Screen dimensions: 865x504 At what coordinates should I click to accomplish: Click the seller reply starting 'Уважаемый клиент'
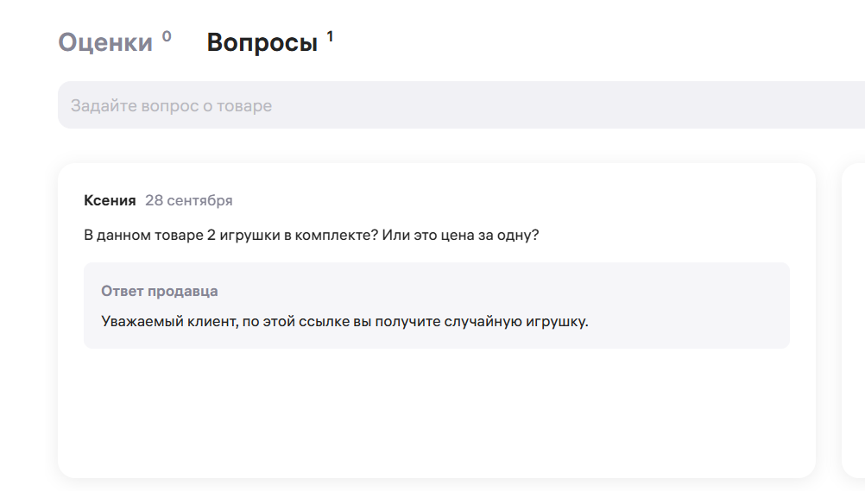344,322
